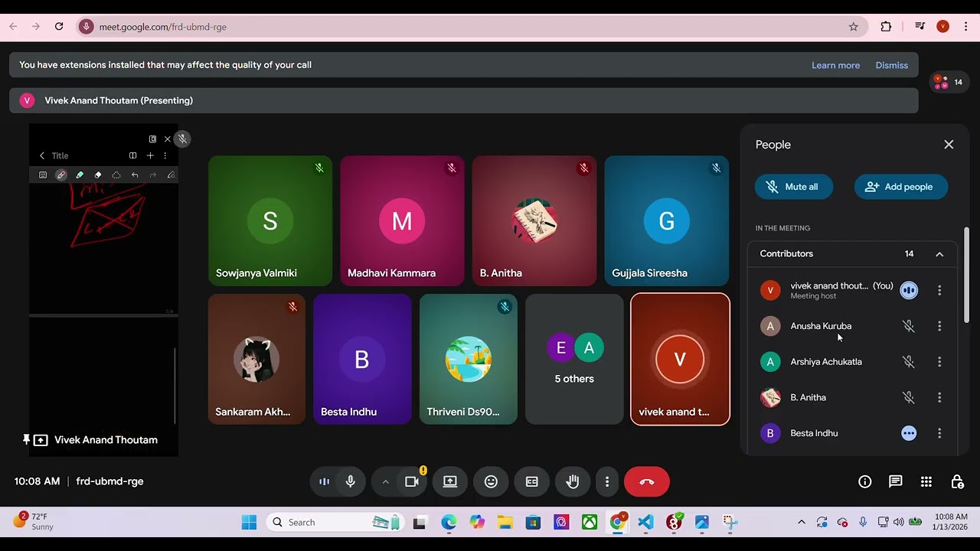
Task: Leave the call with the red hang-up button
Action: [647, 481]
